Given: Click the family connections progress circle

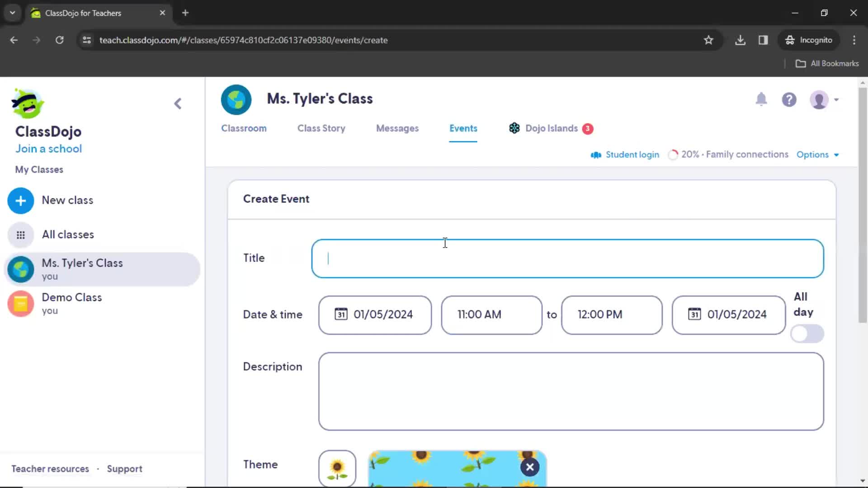Looking at the screenshot, I should coord(673,155).
